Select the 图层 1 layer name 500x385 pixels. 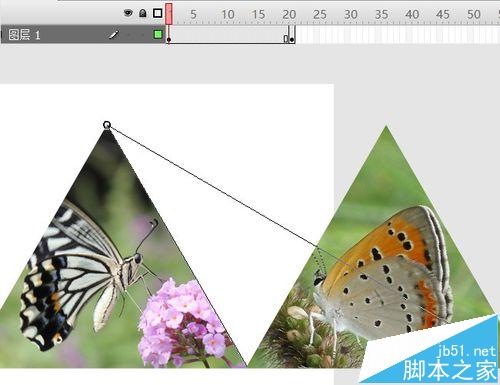coord(24,35)
